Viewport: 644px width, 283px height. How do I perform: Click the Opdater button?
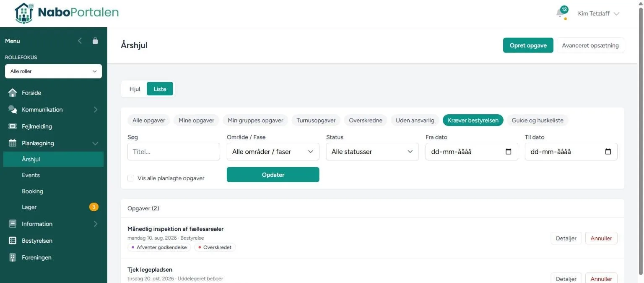pos(273,175)
